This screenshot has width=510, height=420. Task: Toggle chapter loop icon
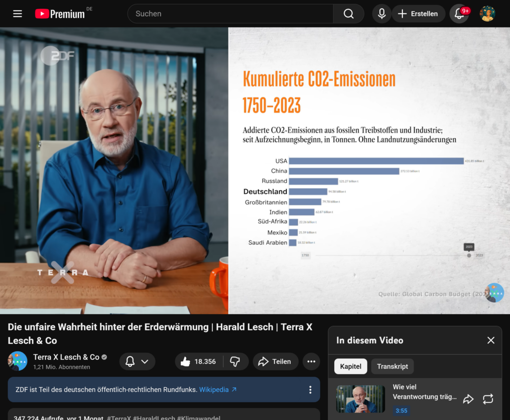coord(488,399)
